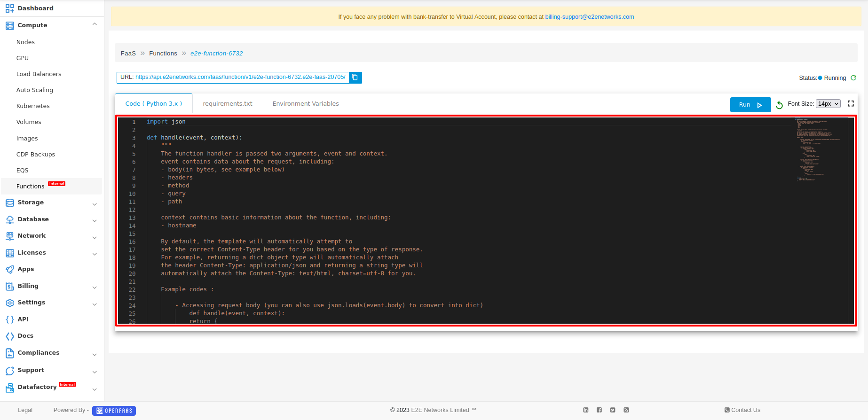The height and width of the screenshot is (420, 868).
Task: Open Volumes menu item
Action: point(29,122)
